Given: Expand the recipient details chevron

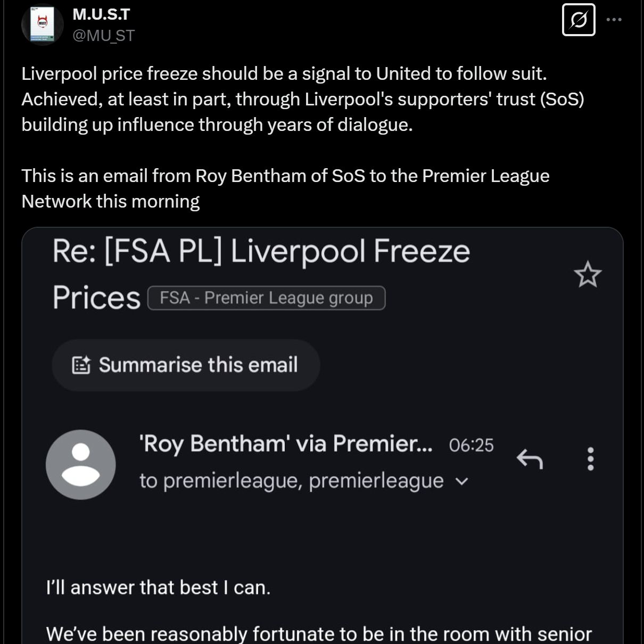Looking at the screenshot, I should pos(463,482).
